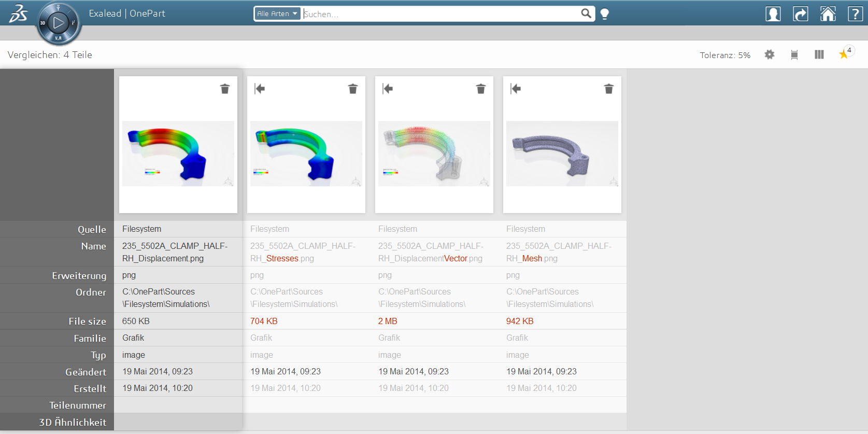Click the share arrow icon
The width and height of the screenshot is (868, 434).
tap(800, 14)
